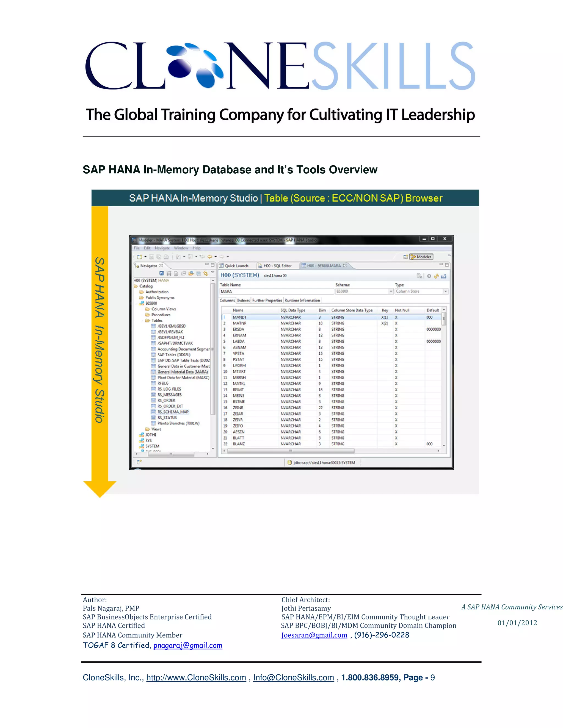Click the Forward navigation arrow in toolbar

coord(222,257)
